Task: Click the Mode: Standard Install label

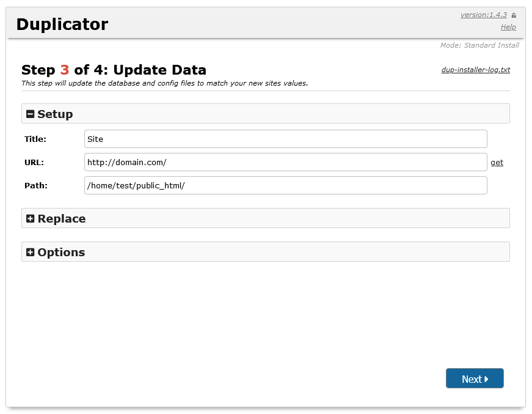Action: (x=480, y=45)
